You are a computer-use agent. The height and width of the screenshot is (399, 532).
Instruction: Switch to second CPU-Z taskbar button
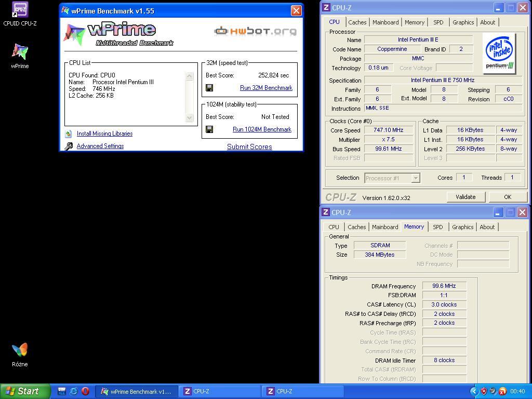pos(303,391)
